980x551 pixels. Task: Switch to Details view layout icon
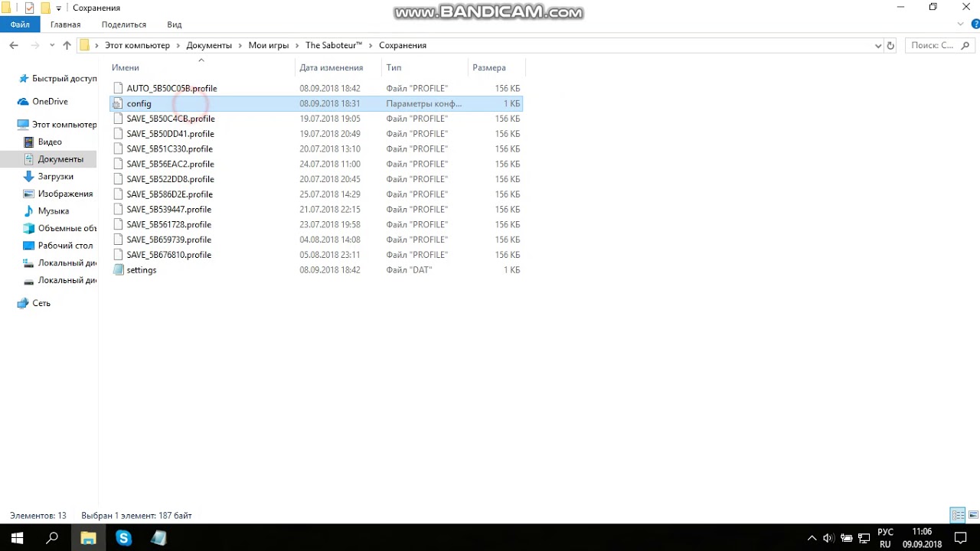pos(957,515)
